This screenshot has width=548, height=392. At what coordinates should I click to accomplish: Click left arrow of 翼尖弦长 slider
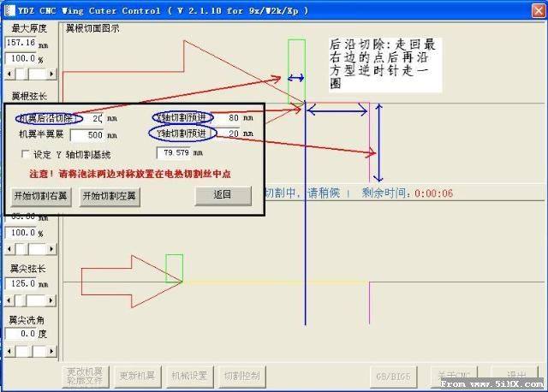9,300
